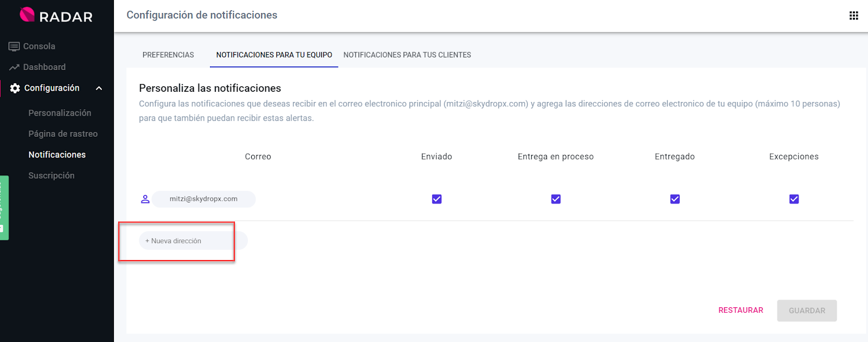Select Notificaciones para tu equipo tab
Viewport: 868px width, 342px height.
(x=274, y=55)
